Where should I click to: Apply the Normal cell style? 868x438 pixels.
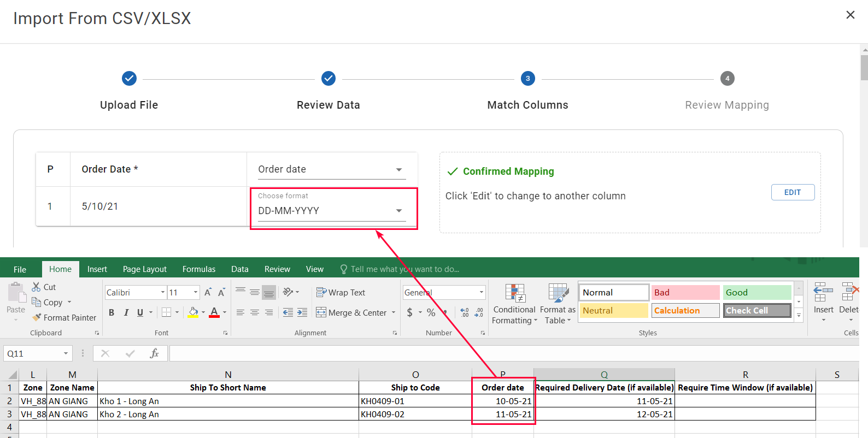point(614,292)
